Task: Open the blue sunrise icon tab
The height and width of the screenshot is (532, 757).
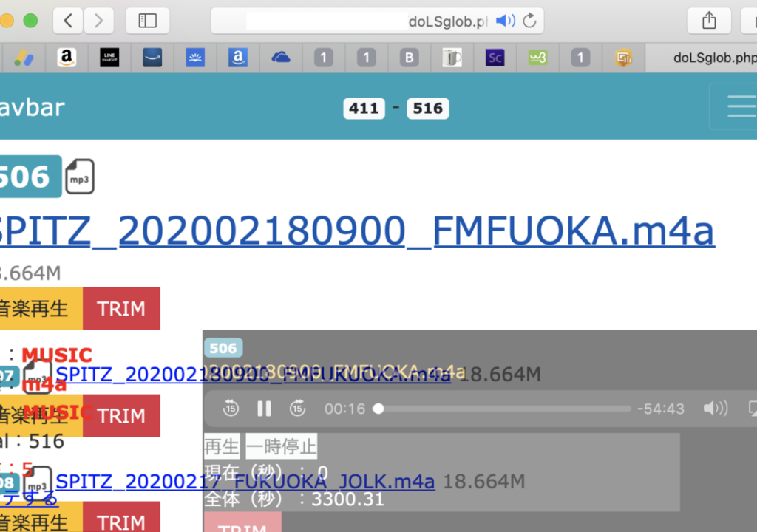Action: click(x=195, y=58)
